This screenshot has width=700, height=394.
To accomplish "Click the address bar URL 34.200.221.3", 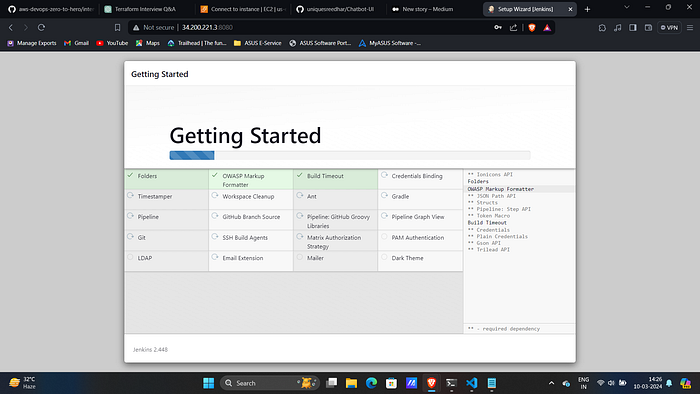I will pos(207,28).
